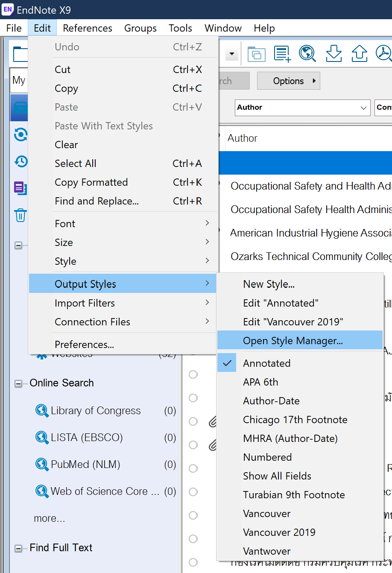The width and height of the screenshot is (392, 573).
Task: Click the PubMed (NLM) group label
Action: point(85,465)
